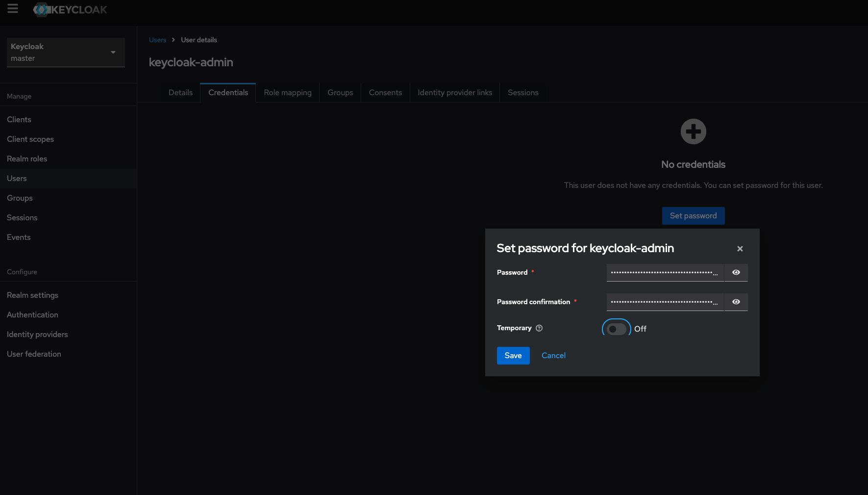Open Identity providers in the sidebar
The height and width of the screenshot is (495, 868).
(x=68, y=335)
